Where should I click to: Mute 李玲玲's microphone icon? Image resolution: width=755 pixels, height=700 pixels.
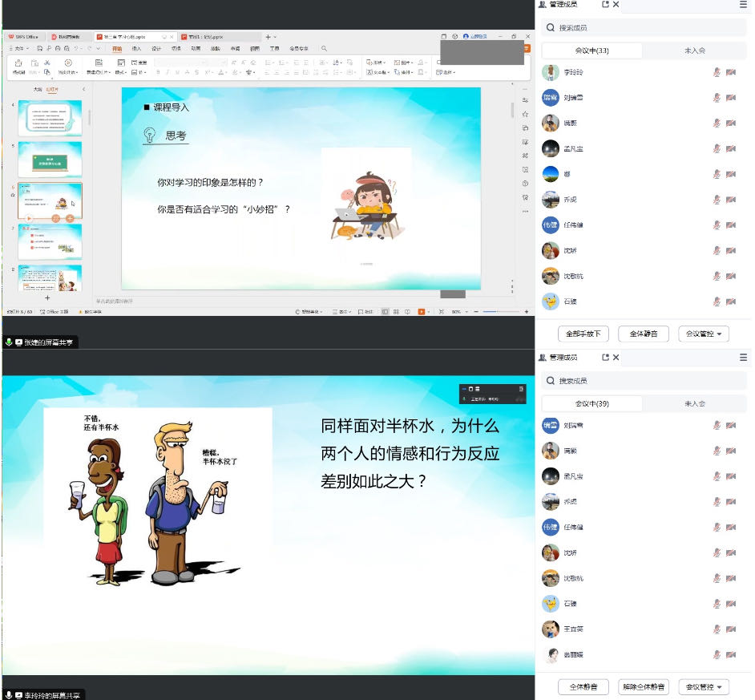point(716,72)
